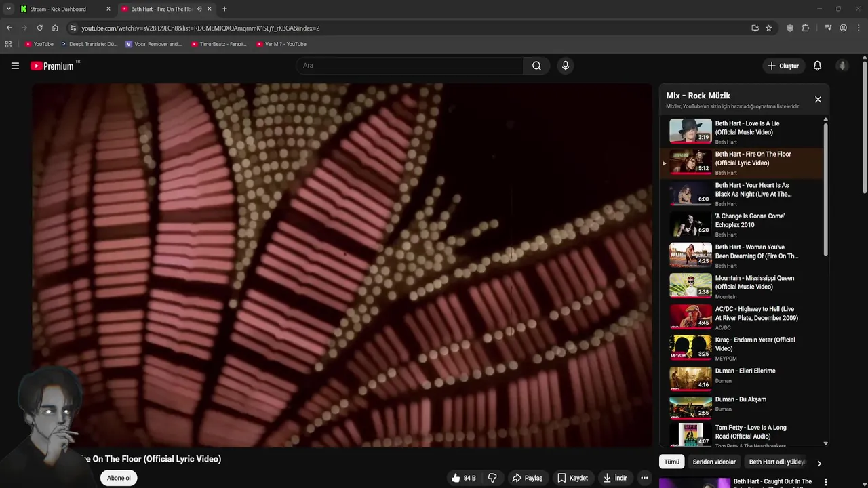Show more filter chips with right chevron
Screen dimensions: 868x488
(x=818, y=464)
